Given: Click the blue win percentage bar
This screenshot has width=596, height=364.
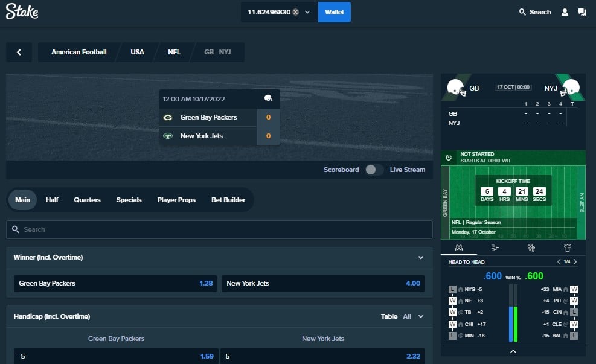Looking at the screenshot, I should 511,324.
